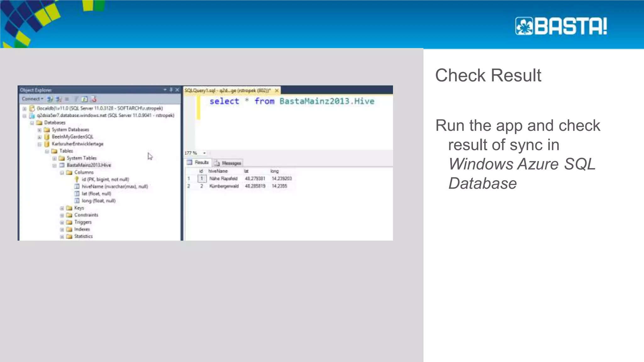Viewport: 644px width, 362px height.
Task: Click the Refresh icon in Object Explorer toolbar
Action: point(84,99)
